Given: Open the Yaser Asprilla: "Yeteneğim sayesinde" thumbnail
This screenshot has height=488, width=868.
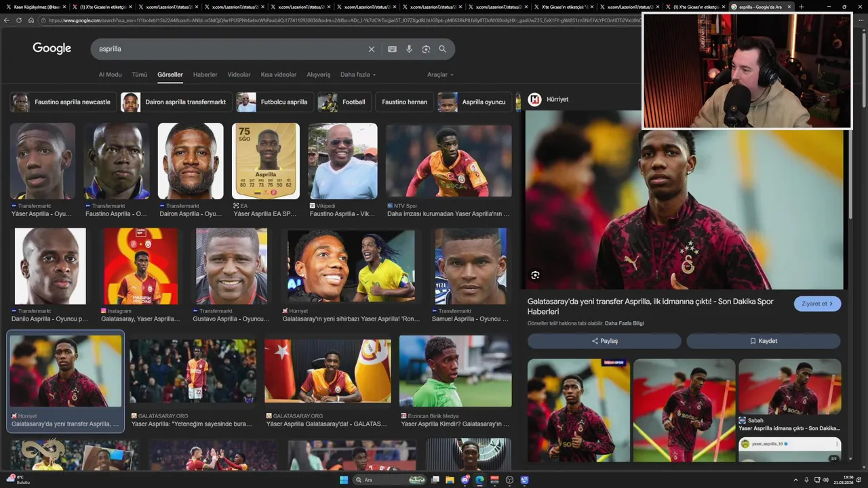Looking at the screenshot, I should coord(193,371).
